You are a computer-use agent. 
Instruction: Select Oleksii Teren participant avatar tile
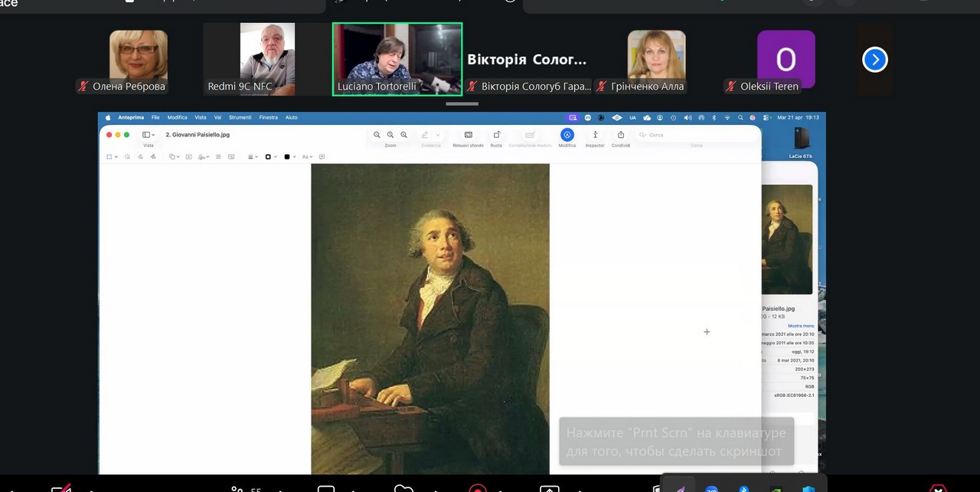tap(786, 59)
